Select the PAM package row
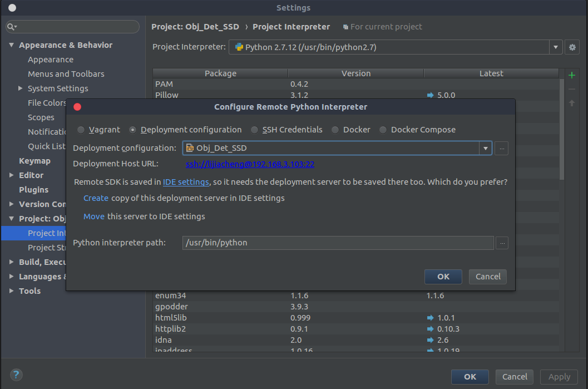The image size is (588, 389). point(356,85)
